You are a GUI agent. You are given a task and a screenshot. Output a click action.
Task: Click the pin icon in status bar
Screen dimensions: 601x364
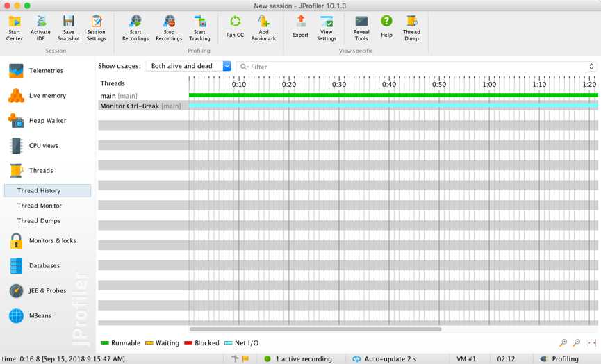235,358
